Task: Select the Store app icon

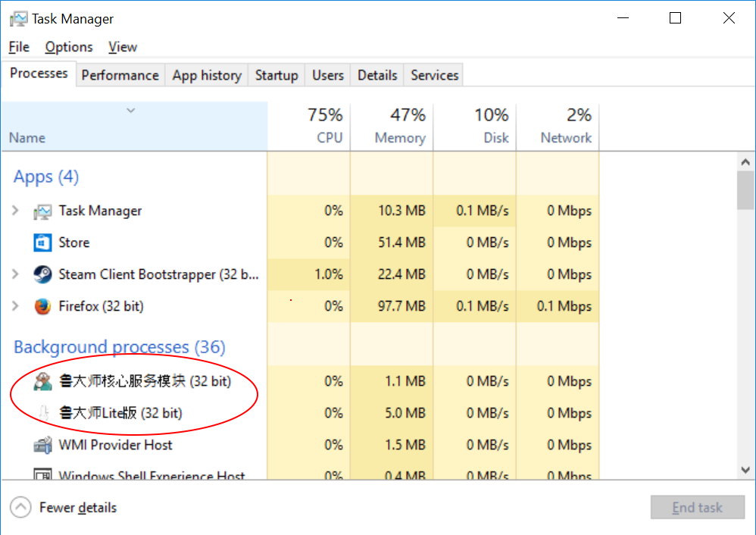Action: click(42, 242)
